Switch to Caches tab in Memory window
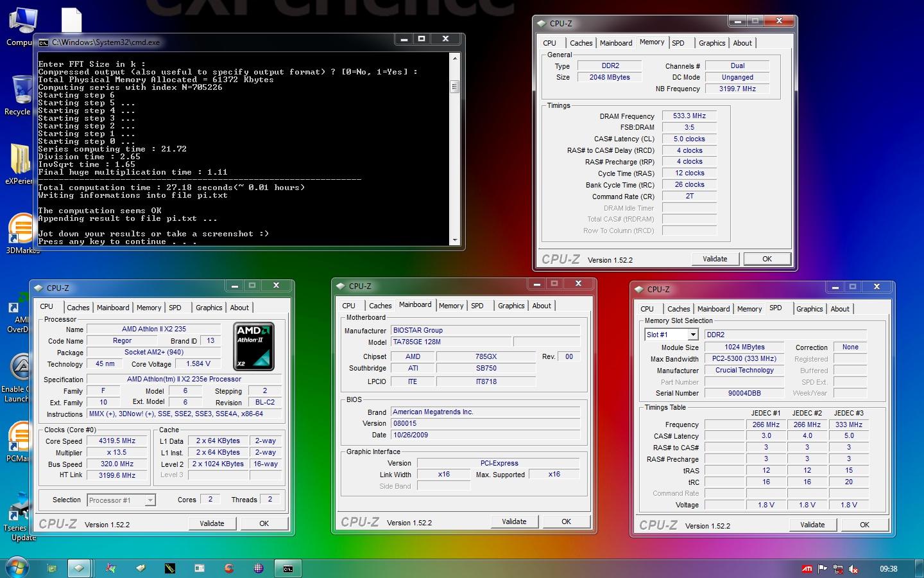Screen dimensions: 924x578 (581, 43)
